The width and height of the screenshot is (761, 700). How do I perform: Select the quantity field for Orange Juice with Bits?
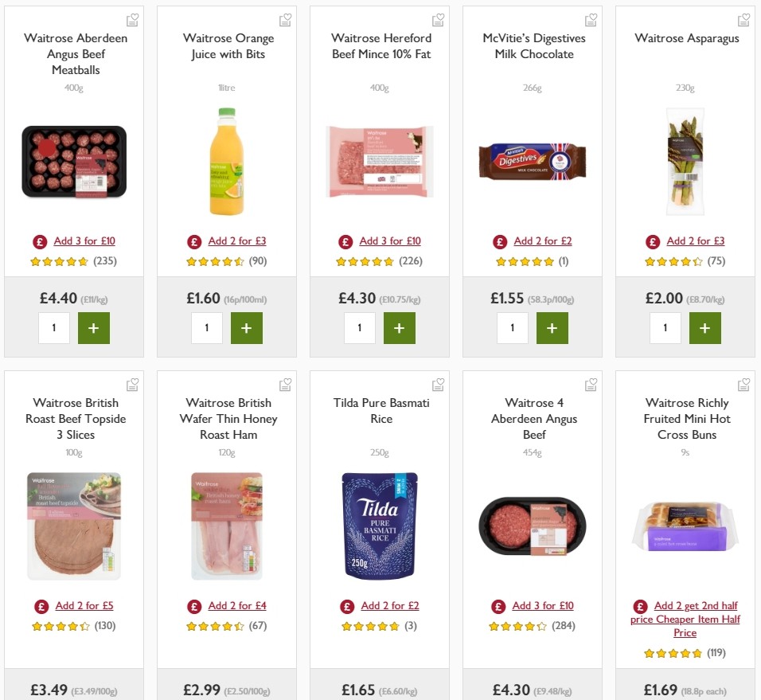click(207, 327)
